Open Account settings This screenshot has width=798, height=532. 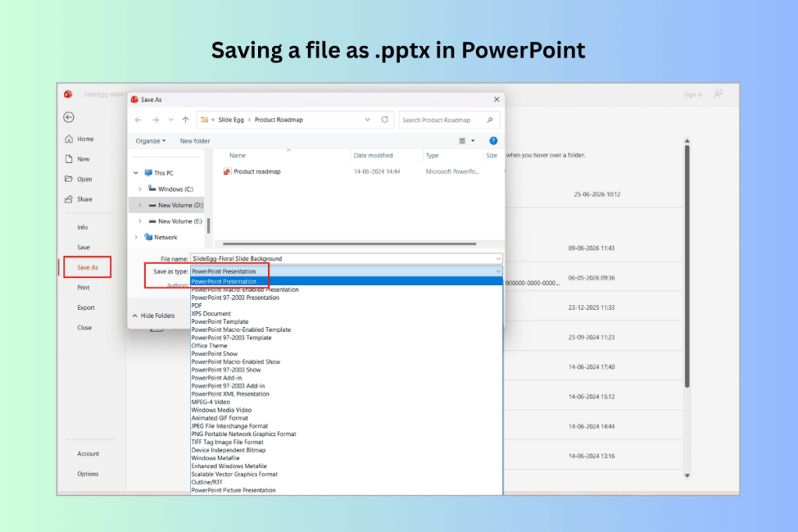pyautogui.click(x=88, y=453)
